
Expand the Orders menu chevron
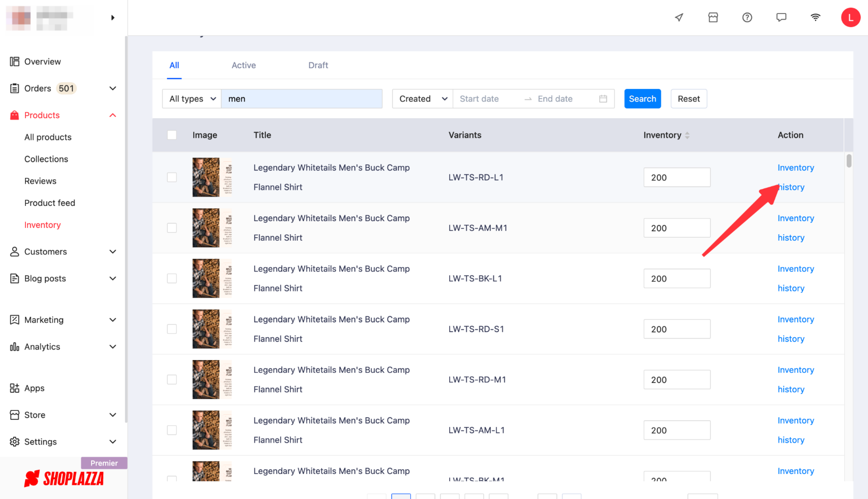point(113,88)
